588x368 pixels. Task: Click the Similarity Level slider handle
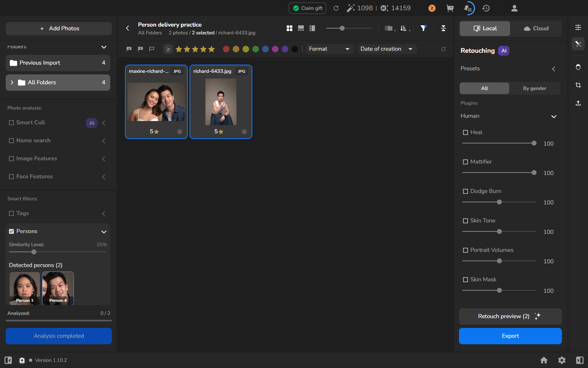pyautogui.click(x=34, y=252)
